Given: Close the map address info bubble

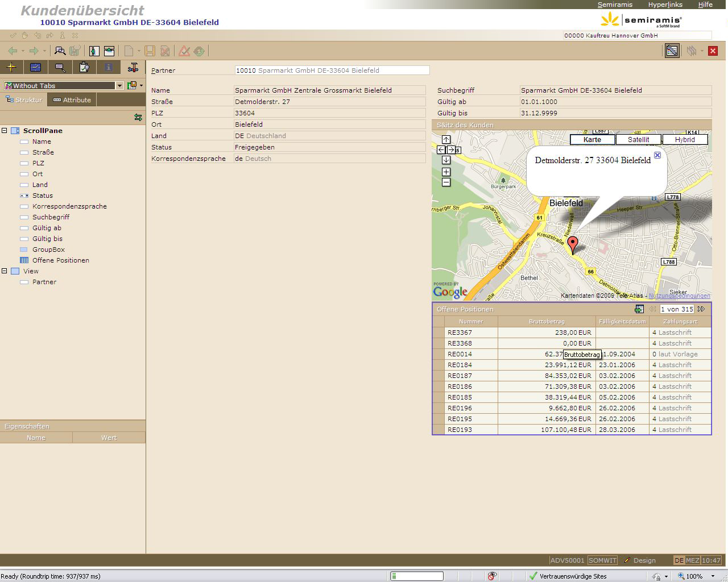Looking at the screenshot, I should click(x=657, y=155).
